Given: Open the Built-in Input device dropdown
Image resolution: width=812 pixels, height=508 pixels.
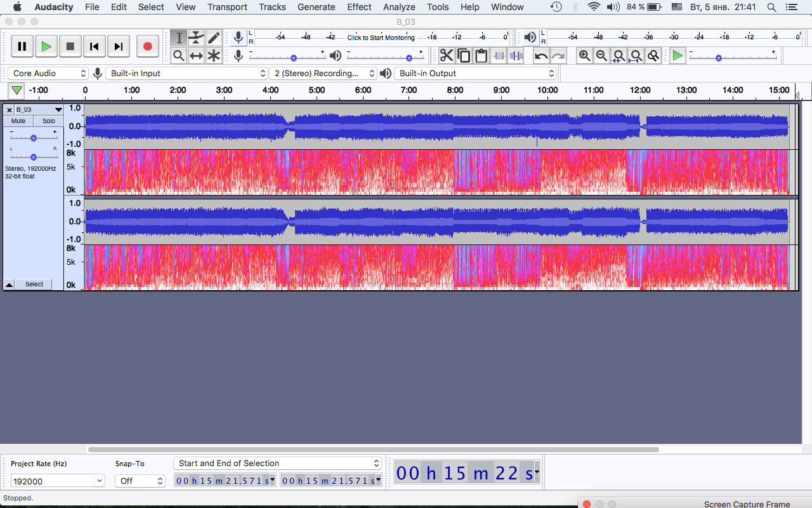Looking at the screenshot, I should point(187,74).
